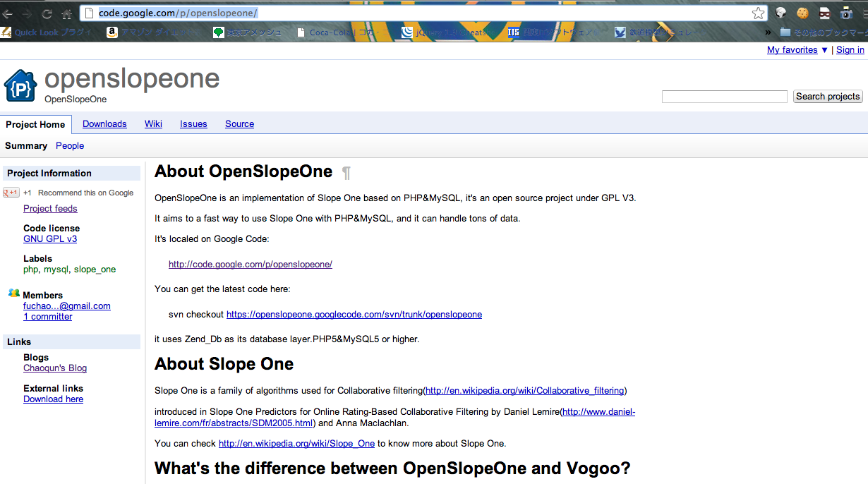
Task: Click the Google +1 recommend button
Action: coord(11,193)
